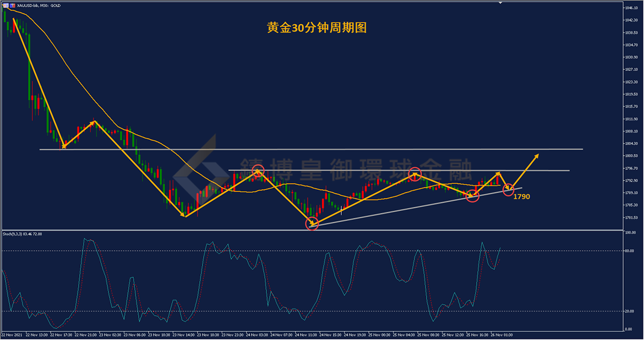Viewport: 644px width, 340px height.
Task: Select the 黄金30分钟周期图 title text
Action: click(x=316, y=28)
